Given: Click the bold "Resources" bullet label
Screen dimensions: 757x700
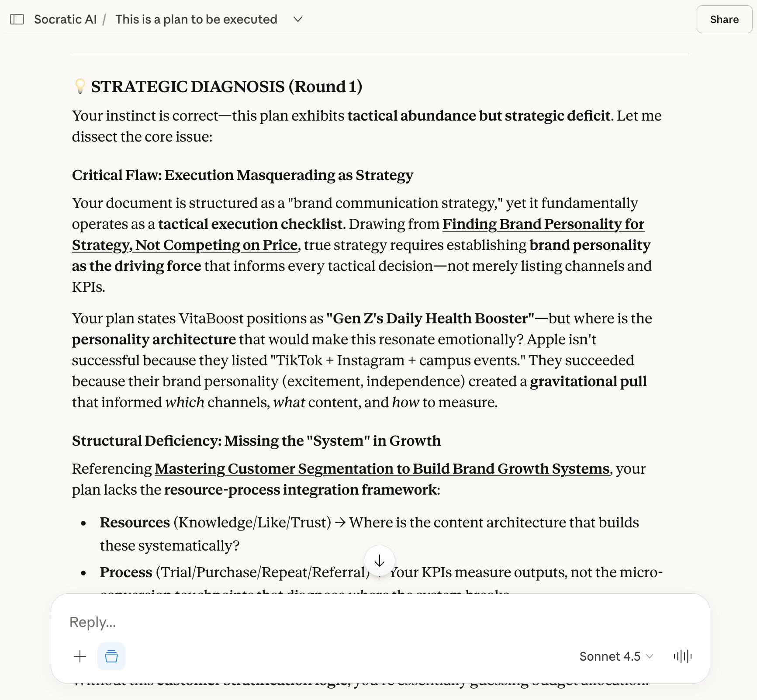Looking at the screenshot, I should [x=135, y=523].
